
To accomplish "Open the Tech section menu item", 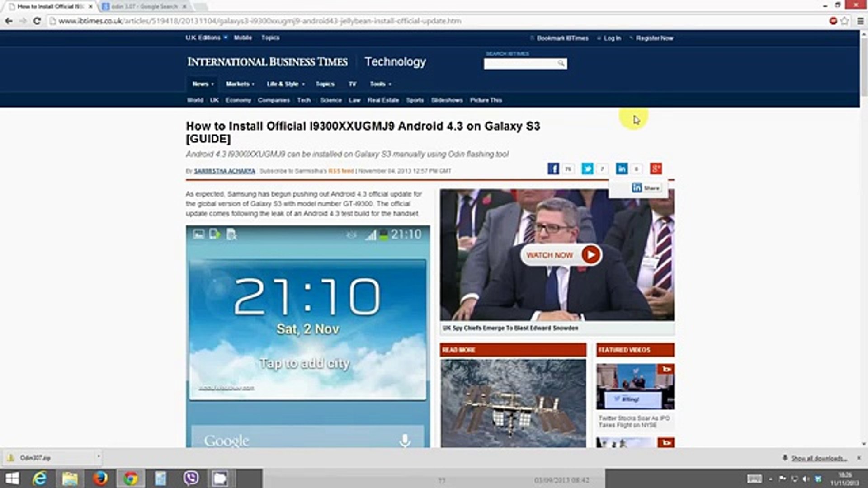I will click(304, 100).
